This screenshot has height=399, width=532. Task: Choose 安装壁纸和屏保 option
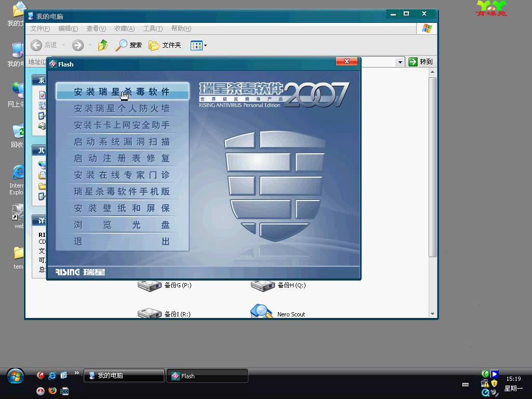(x=122, y=208)
